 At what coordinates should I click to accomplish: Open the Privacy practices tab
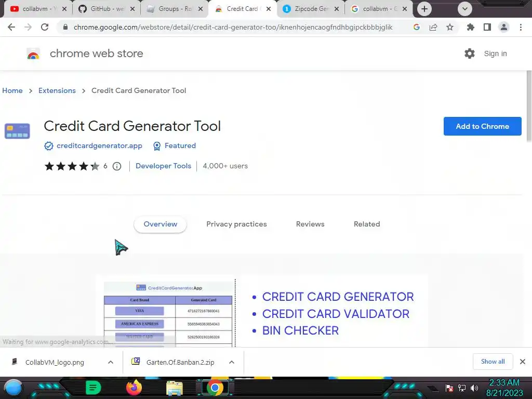(x=236, y=224)
